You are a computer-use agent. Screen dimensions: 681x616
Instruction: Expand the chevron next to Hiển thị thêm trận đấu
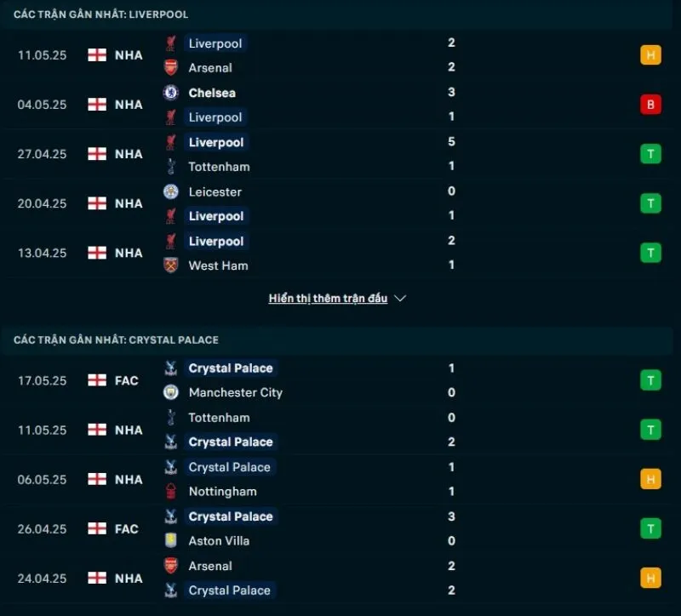[401, 299]
